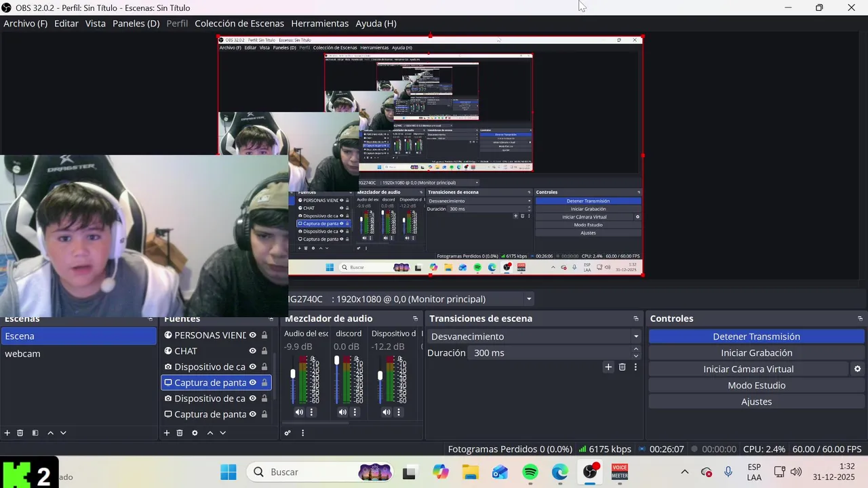This screenshot has width=868, height=488.
Task: Open virtual camera settings gear
Action: point(857,369)
